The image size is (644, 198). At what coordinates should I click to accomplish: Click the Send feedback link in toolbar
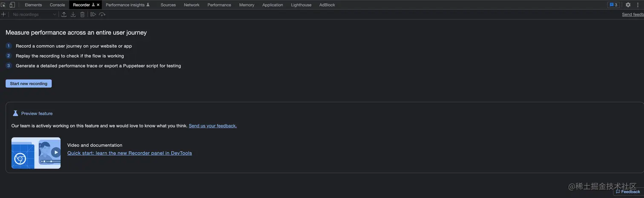point(633,14)
